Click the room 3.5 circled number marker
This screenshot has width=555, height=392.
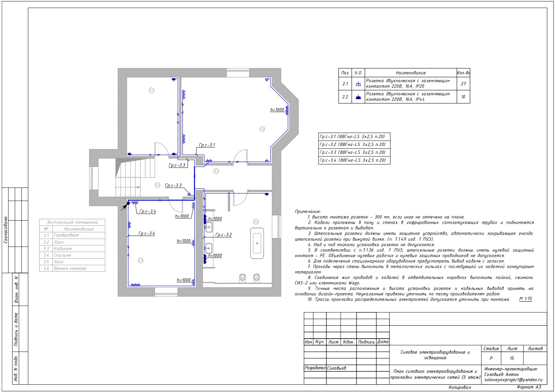pos(216,171)
